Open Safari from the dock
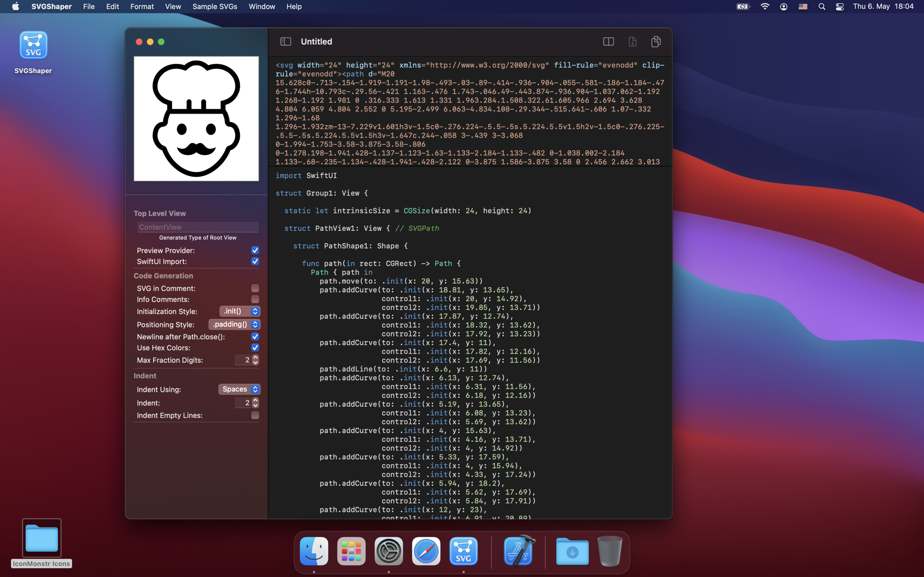Viewport: 924px width, 577px height. 426,551
